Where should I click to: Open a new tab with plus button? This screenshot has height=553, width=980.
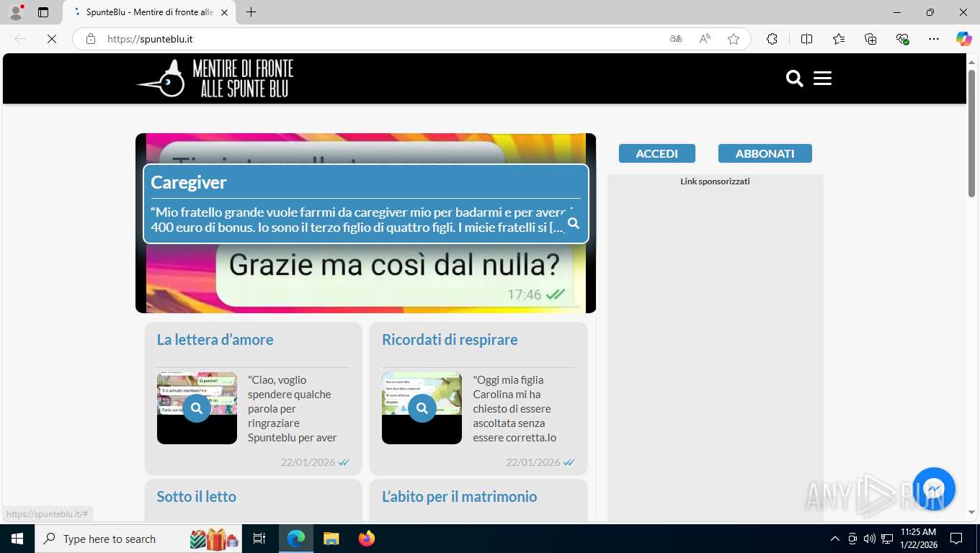[x=251, y=12]
